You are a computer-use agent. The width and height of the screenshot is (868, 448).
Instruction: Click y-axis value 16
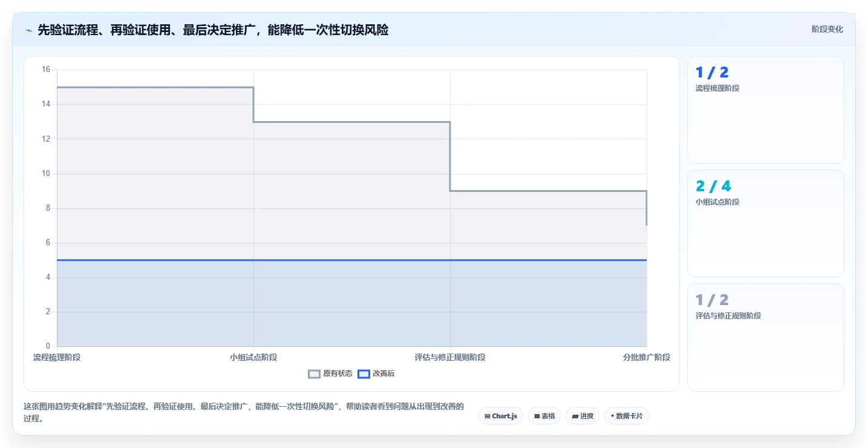click(46, 70)
